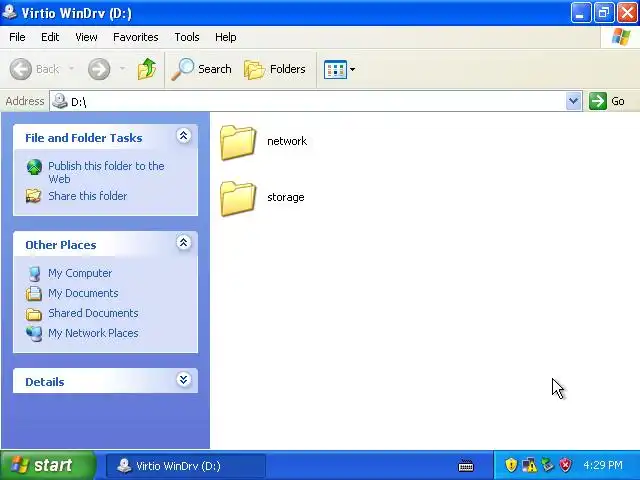Screen dimensions: 640x480
Task: Click the on-screen keyboard taskbar icon
Action: click(x=466, y=465)
